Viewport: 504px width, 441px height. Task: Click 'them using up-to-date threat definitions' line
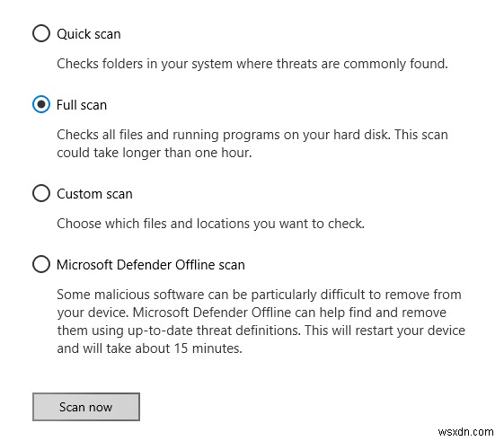[x=261, y=331]
